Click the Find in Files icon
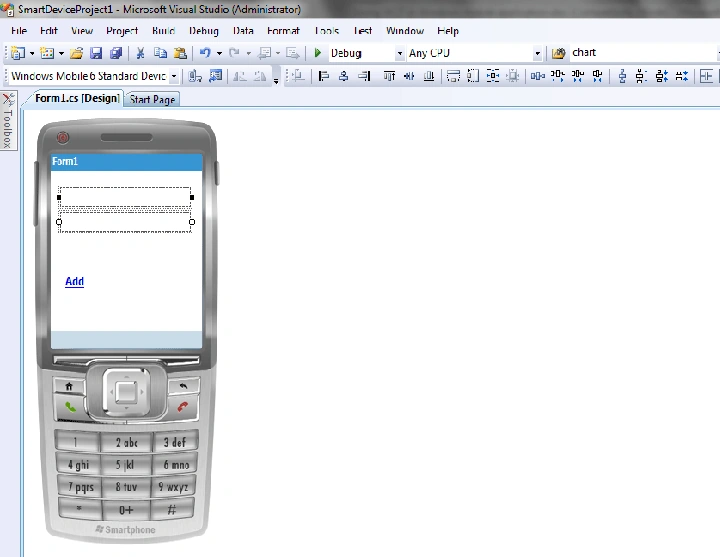Screen dimensions: 720x557 558,53
